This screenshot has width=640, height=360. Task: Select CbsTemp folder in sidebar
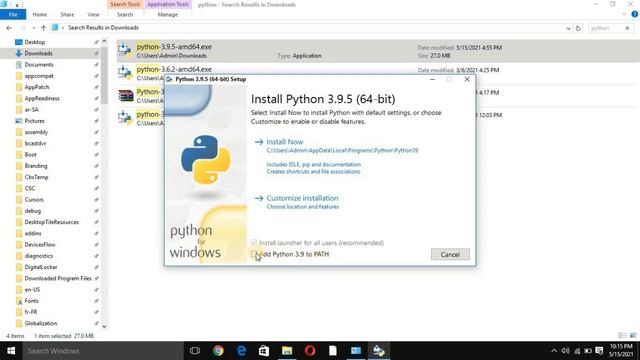click(36, 177)
